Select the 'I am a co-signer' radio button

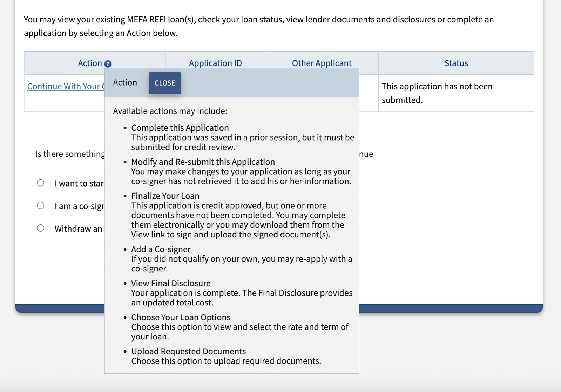41,205
